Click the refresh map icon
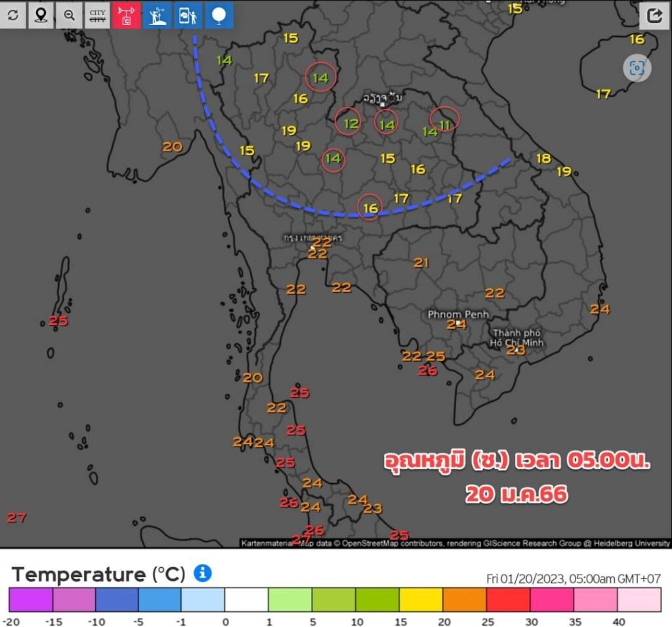672x627 pixels. (13, 14)
